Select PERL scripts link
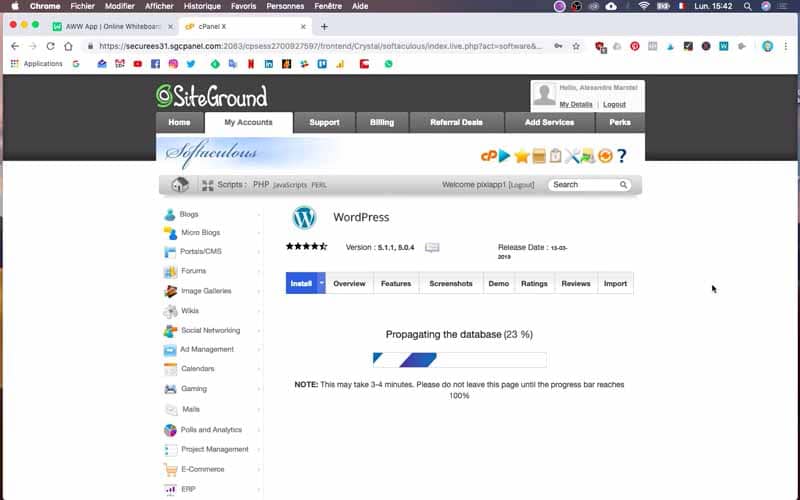The image size is (800, 500). coord(319,185)
